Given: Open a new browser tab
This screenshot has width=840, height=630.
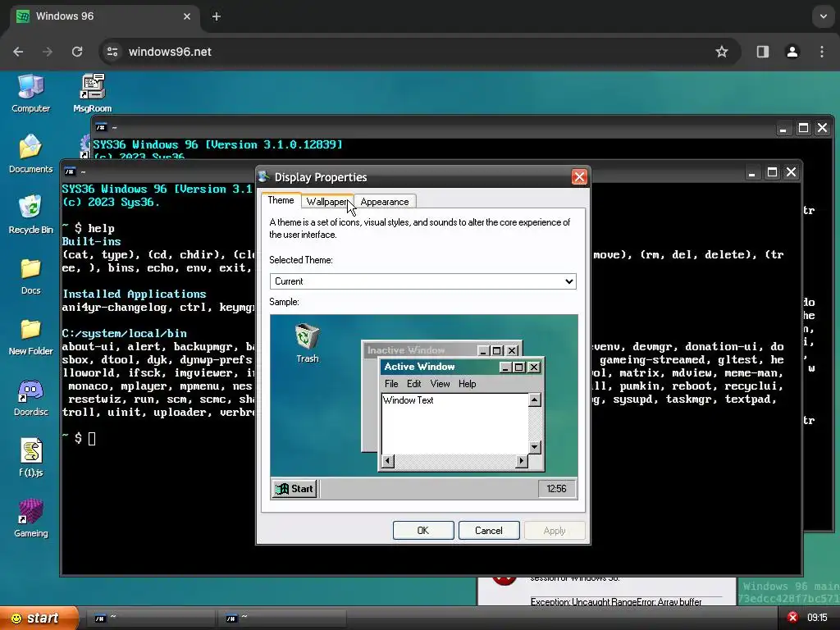Looking at the screenshot, I should pyautogui.click(x=217, y=16).
